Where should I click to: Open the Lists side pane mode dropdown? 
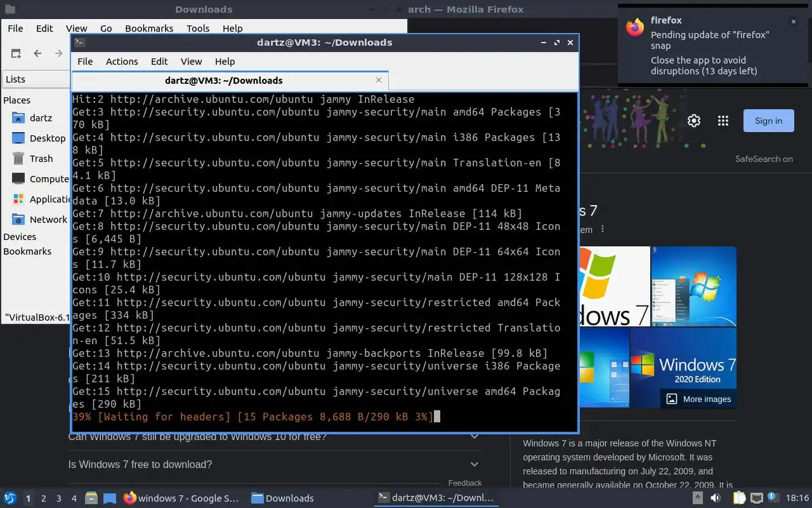(36, 79)
